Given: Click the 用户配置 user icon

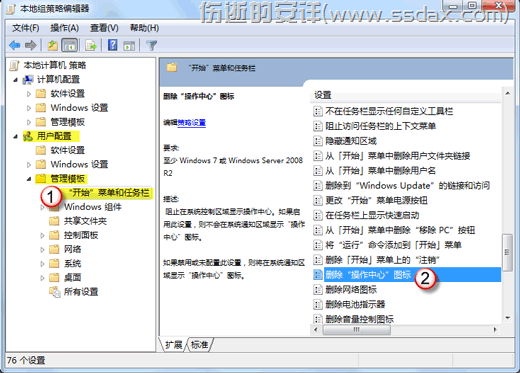Looking at the screenshot, I should point(28,136).
